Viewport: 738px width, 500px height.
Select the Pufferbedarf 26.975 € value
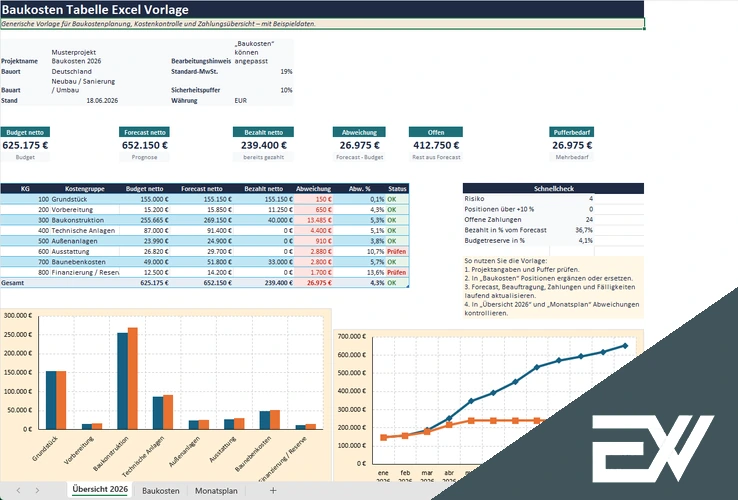572,145
